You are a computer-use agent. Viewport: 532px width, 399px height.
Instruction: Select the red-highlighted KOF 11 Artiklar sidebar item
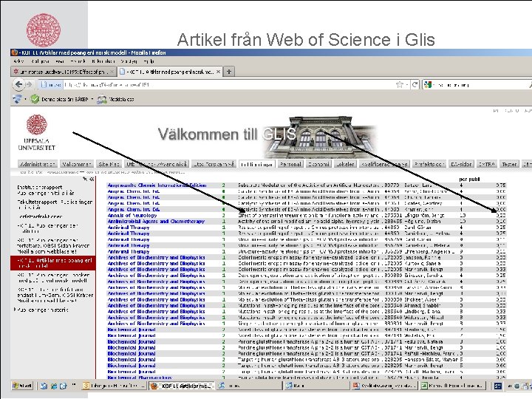[53, 263]
